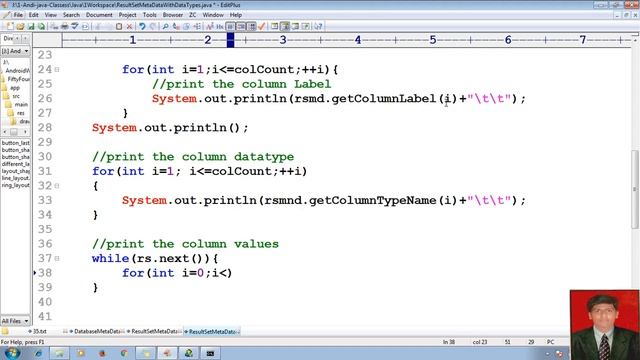Open the Browser menu

173,15
